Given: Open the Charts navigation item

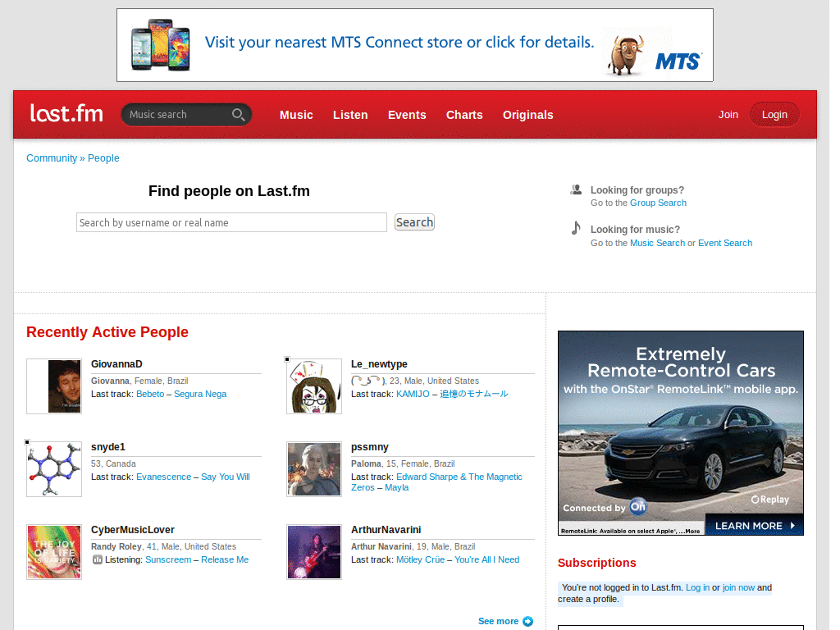Looking at the screenshot, I should tap(464, 115).
